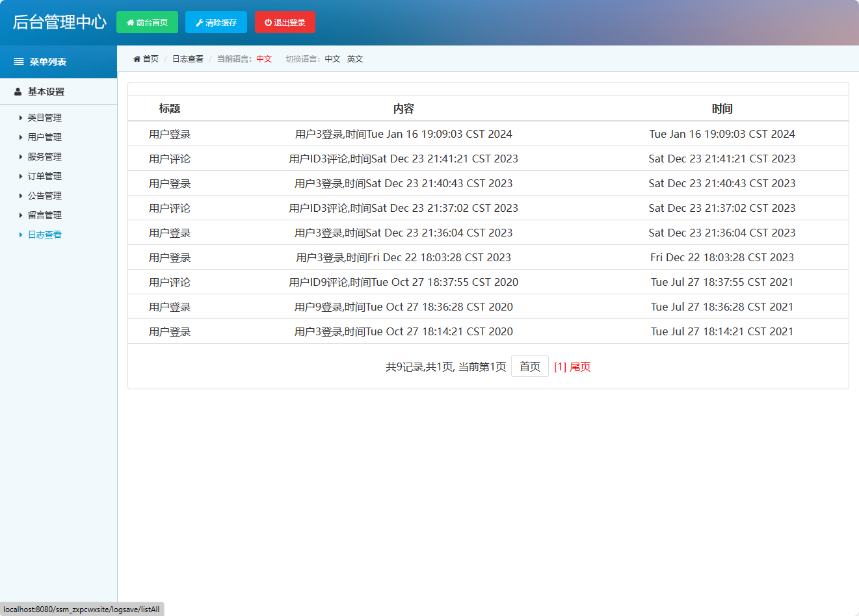Expand 订单管理 using its triangle arrow
This screenshot has width=859, height=616.
pos(19,176)
